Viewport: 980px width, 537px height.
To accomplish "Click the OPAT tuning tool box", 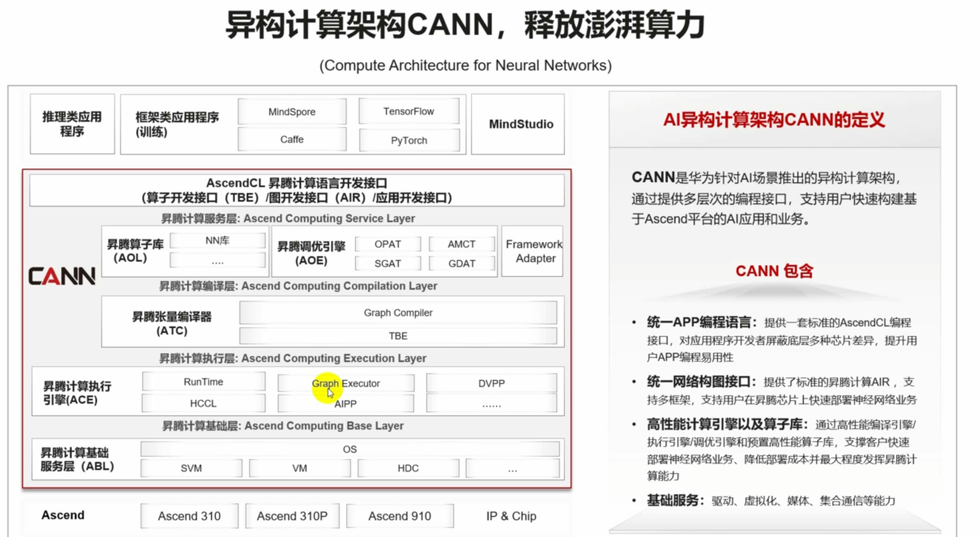I will click(388, 244).
